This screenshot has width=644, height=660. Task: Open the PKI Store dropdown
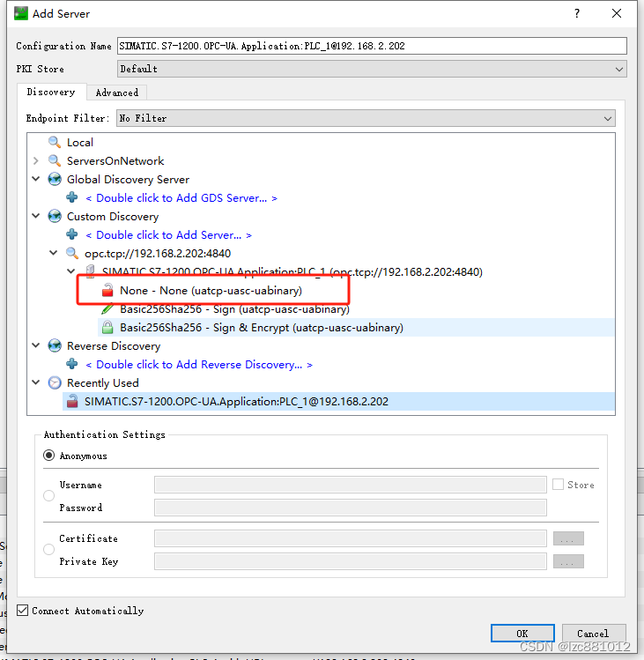[372, 69]
